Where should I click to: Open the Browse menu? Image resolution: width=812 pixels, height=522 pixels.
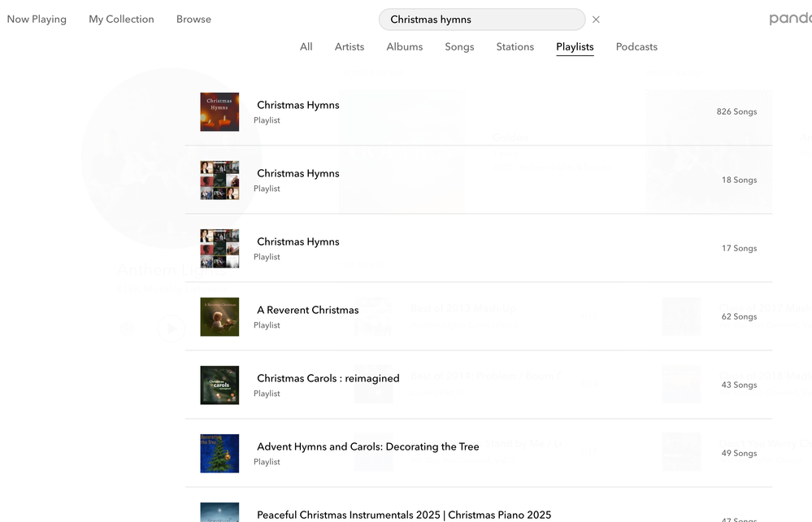[193, 18]
